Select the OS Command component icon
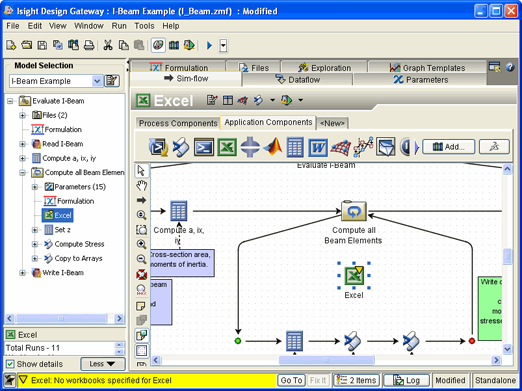 (x=204, y=147)
